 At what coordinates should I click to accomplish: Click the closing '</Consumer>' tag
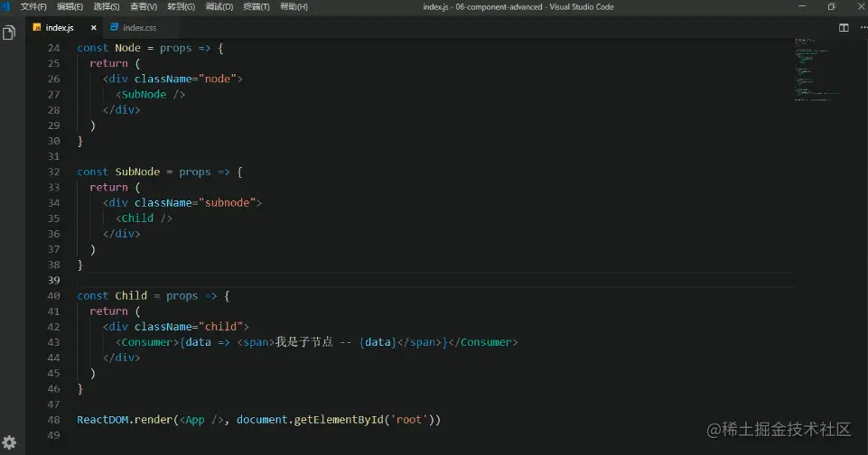pos(483,342)
